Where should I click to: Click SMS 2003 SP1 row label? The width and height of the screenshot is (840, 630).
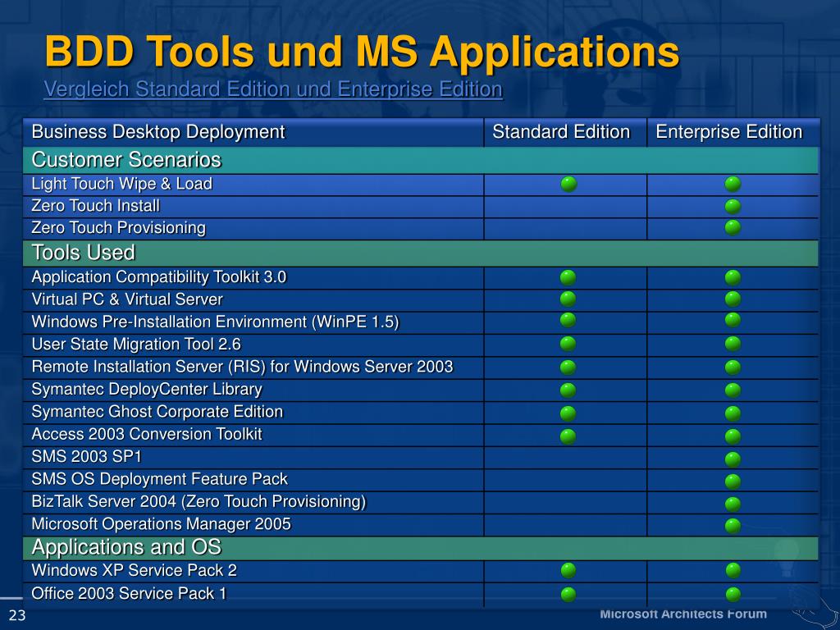[87, 456]
